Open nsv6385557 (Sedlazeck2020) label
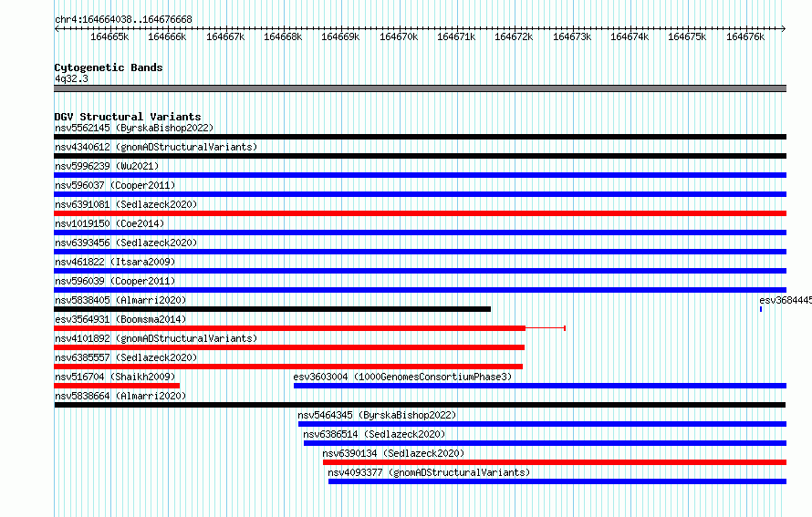 [126, 357]
